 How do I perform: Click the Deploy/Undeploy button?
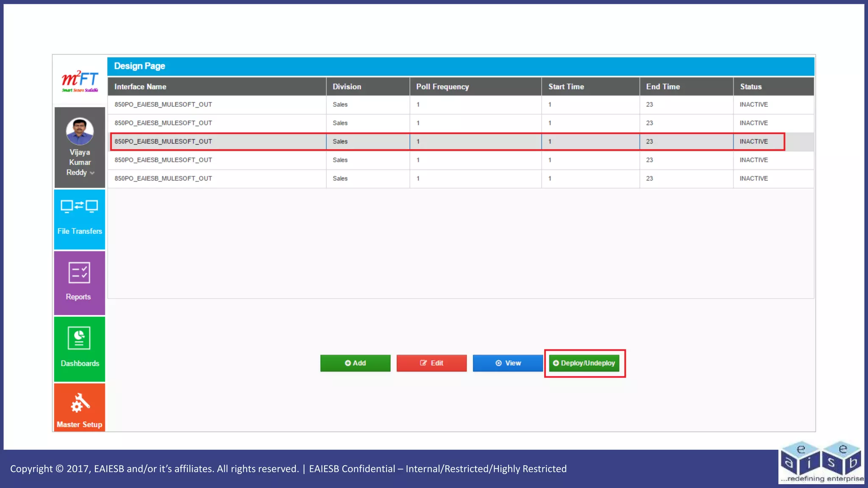pos(584,363)
